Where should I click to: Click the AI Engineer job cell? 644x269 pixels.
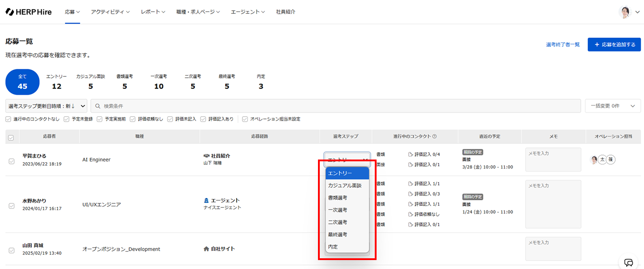[96, 160]
